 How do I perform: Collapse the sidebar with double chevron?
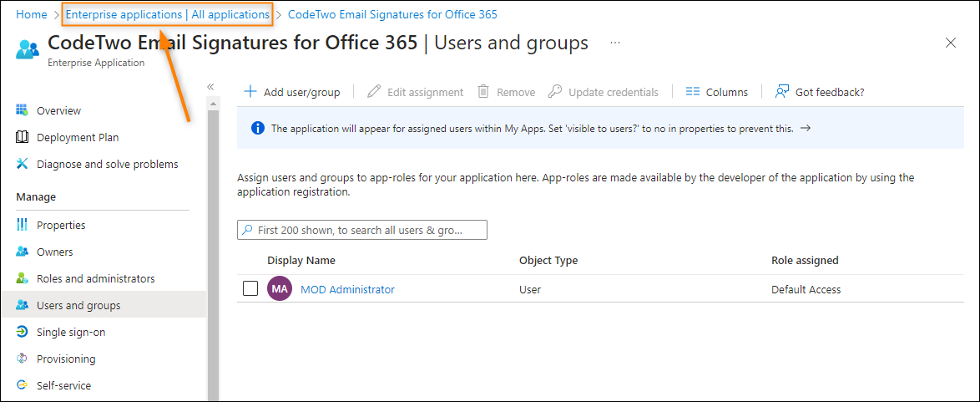click(x=210, y=86)
